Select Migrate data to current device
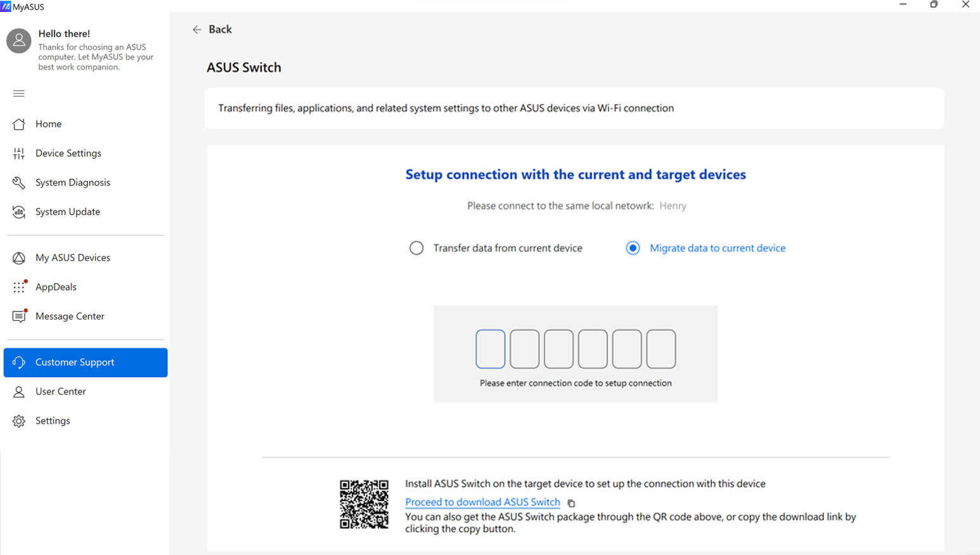The width and height of the screenshot is (980, 555). point(633,248)
